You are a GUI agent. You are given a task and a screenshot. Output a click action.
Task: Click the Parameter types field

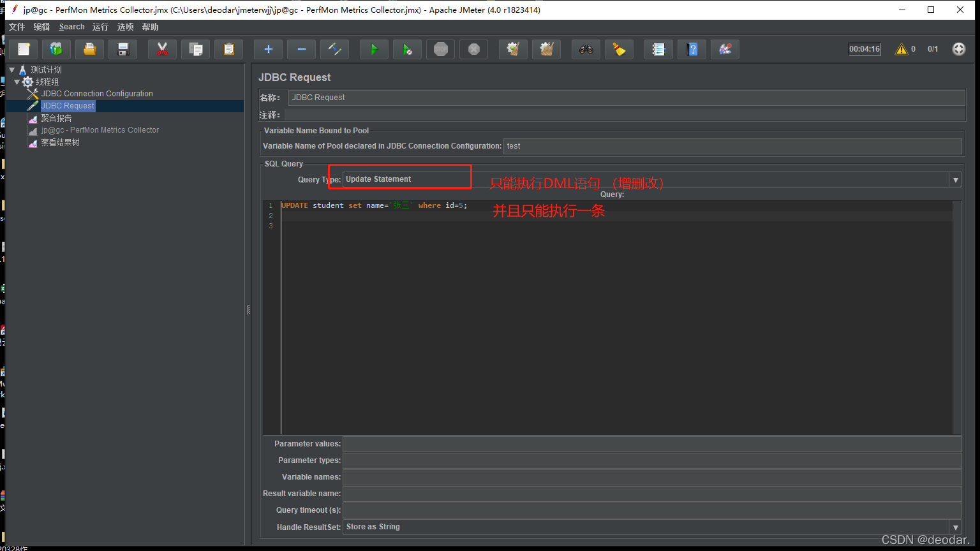pyautogui.click(x=652, y=460)
